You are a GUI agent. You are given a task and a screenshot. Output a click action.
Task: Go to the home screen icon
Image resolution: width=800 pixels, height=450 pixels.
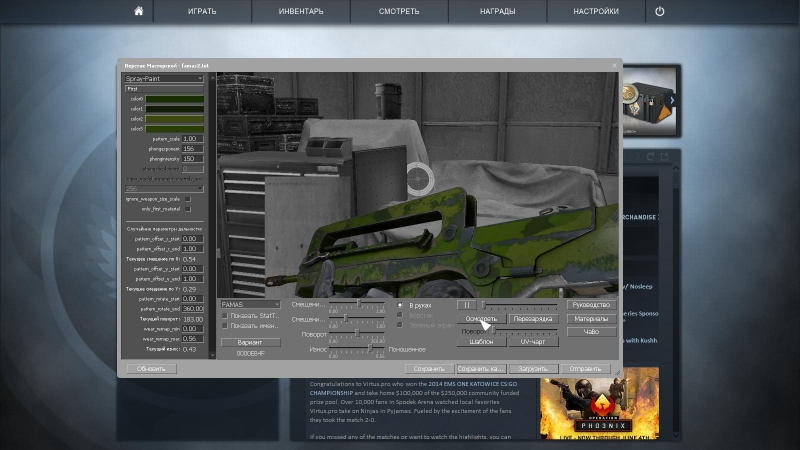tap(139, 11)
